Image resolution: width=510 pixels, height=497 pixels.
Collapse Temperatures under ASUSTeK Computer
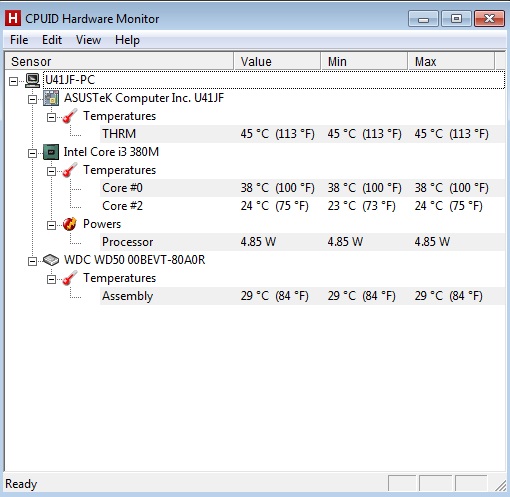[x=51, y=117]
